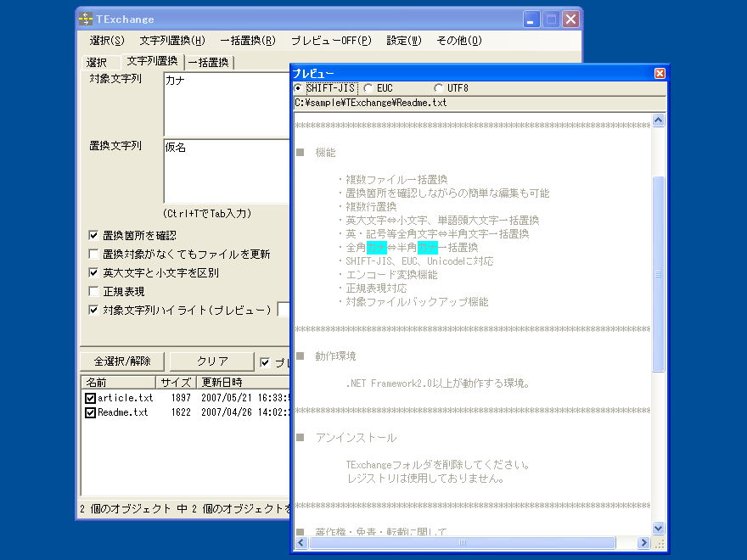Click the preview horizontal scrollbar thumb
Viewport: 747px width, 560px height.
point(462,542)
